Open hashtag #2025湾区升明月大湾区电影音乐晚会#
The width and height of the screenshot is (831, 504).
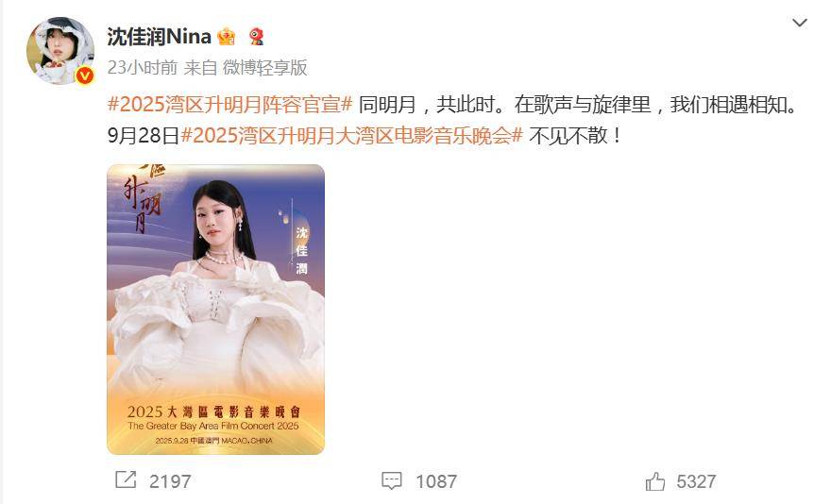(x=352, y=136)
